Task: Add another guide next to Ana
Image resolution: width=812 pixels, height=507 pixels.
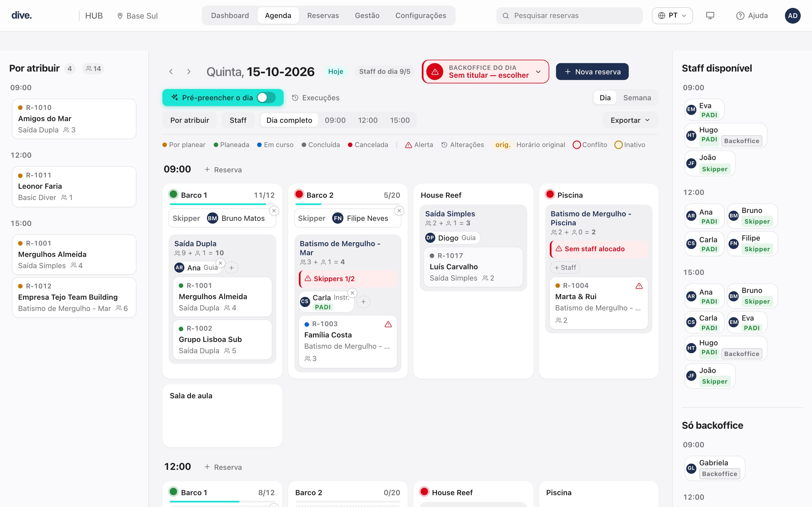Action: (x=231, y=268)
